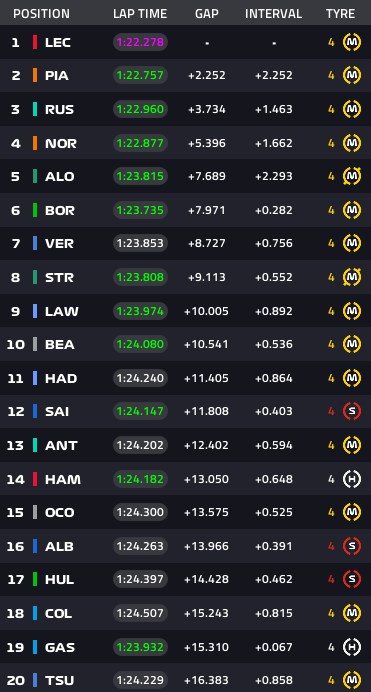Click Colapinto's +15.243 gap value
371x692 pixels.
point(206,613)
